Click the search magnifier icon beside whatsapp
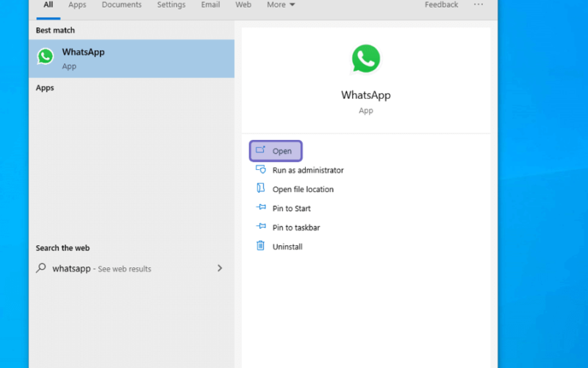This screenshot has width=588, height=368. pyautogui.click(x=41, y=268)
